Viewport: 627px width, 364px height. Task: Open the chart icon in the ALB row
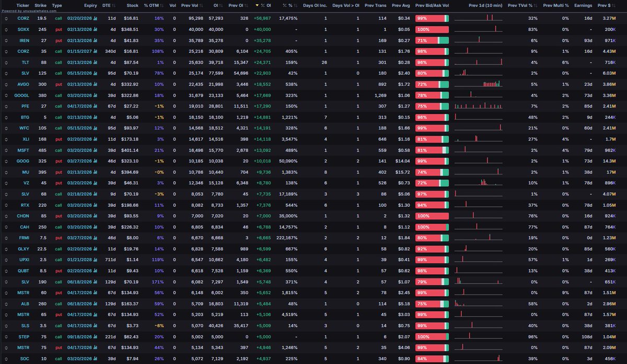96,303
